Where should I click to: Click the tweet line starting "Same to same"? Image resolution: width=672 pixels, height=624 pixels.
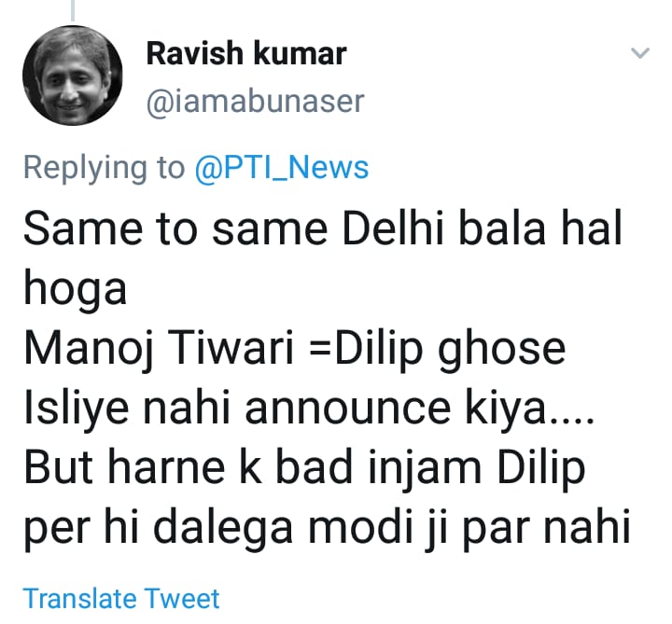pos(322,229)
